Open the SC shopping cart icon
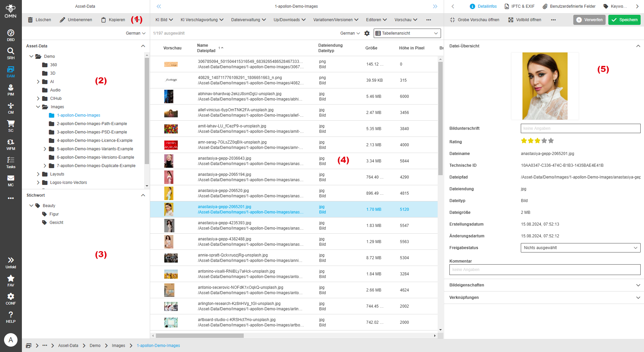Image resolution: width=644 pixels, height=352 pixels. [11, 126]
